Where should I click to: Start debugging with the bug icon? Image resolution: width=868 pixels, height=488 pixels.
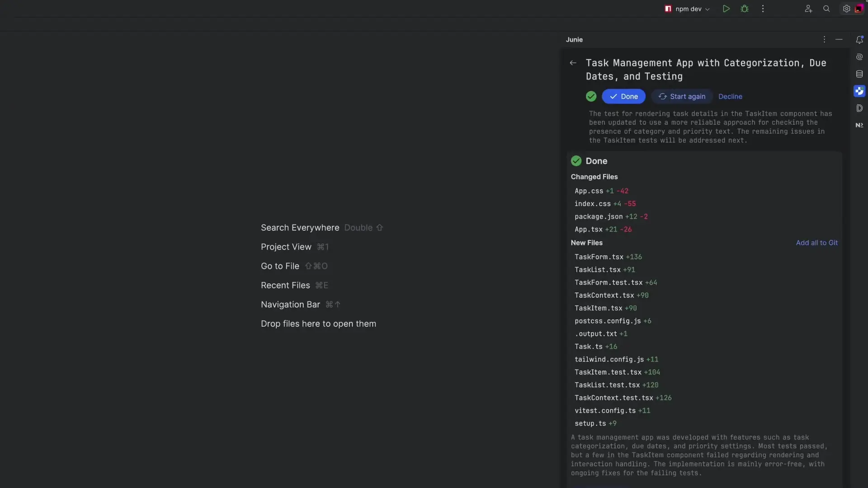tap(745, 9)
